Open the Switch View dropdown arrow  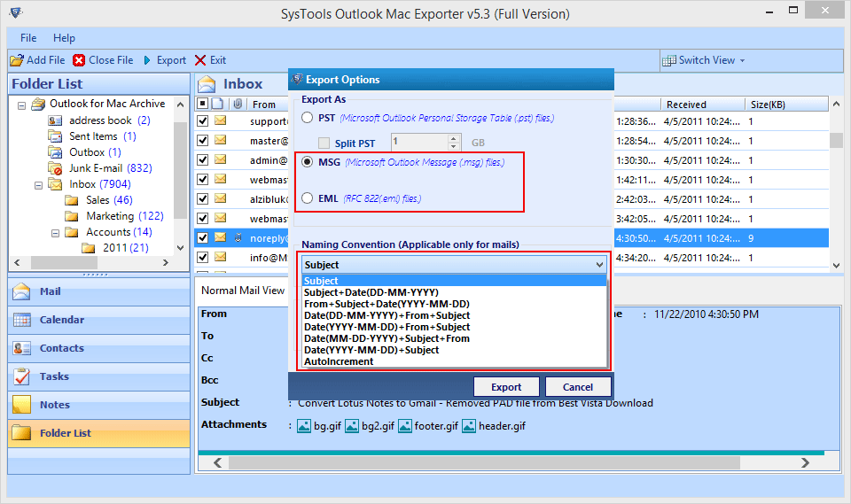point(743,61)
